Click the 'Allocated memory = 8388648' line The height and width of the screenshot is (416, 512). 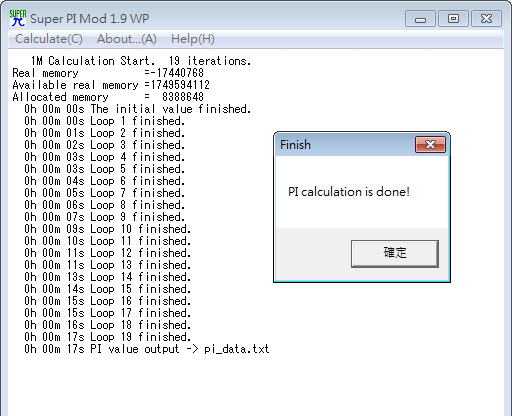108,97
